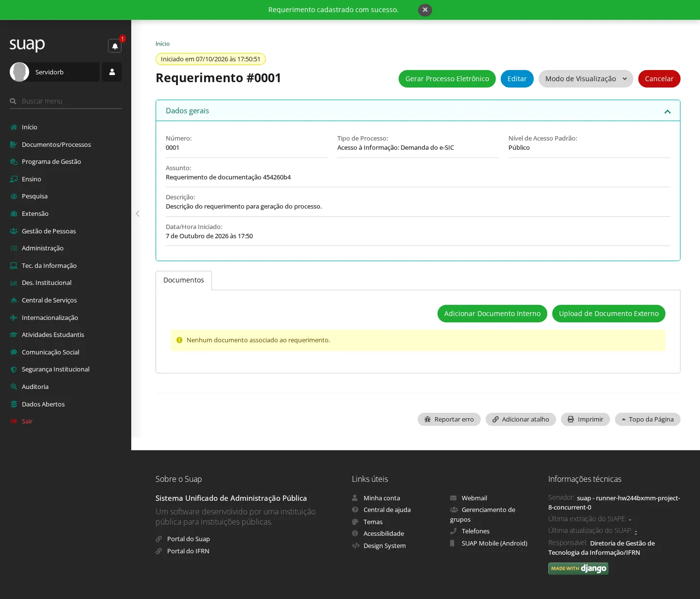Click the Segurança Institucional shield icon
700x599 pixels.
[x=14, y=370]
